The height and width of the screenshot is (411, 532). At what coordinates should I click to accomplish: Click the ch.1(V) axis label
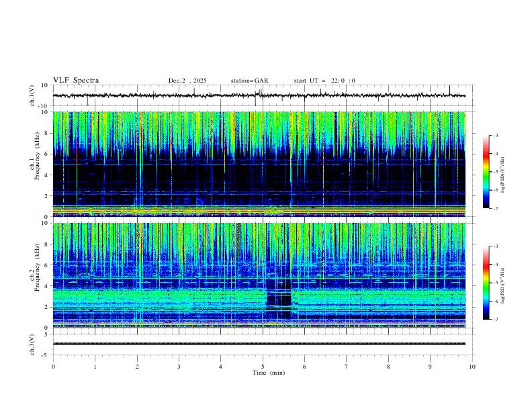(x=32, y=95)
